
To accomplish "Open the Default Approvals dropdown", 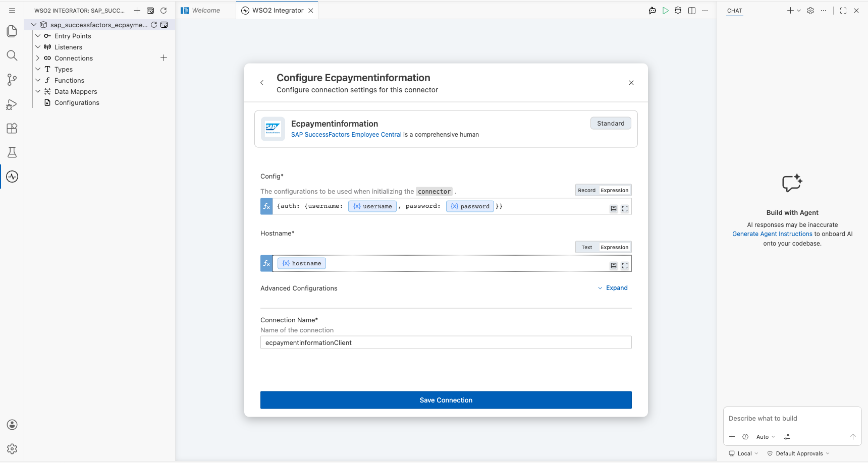I will click(798, 453).
